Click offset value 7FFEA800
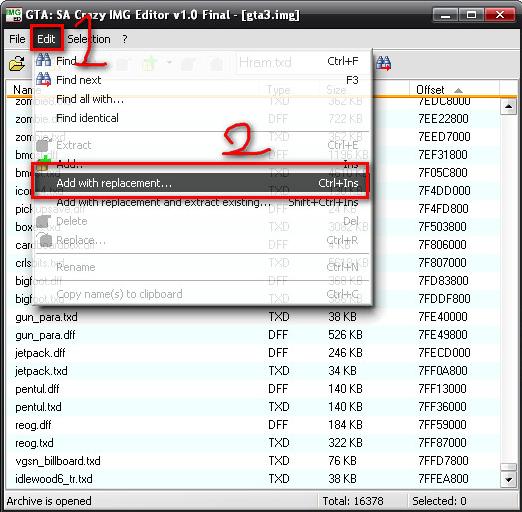Image resolution: width=522 pixels, height=512 pixels. tap(444, 479)
